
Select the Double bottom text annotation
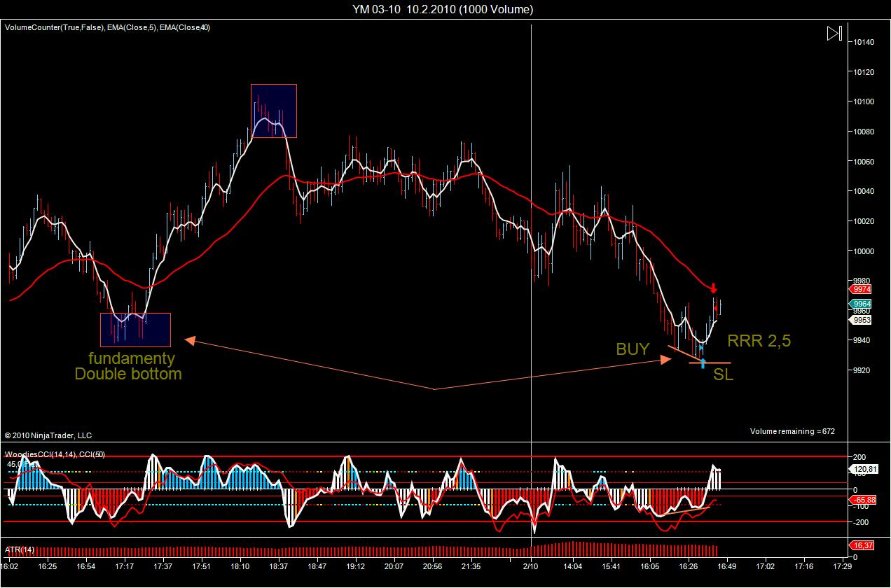(x=128, y=374)
